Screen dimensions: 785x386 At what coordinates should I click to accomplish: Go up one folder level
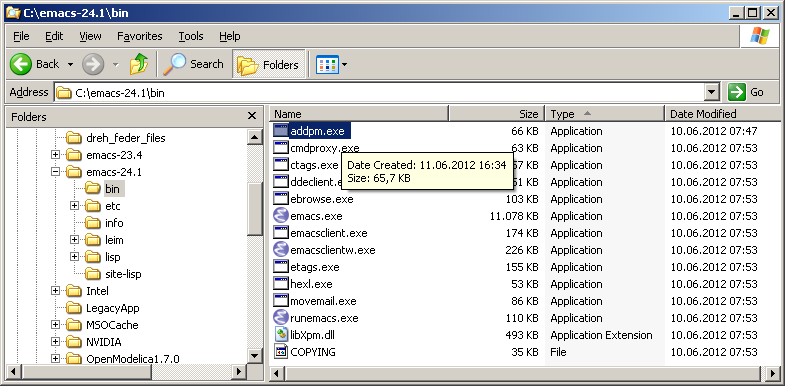[139, 64]
